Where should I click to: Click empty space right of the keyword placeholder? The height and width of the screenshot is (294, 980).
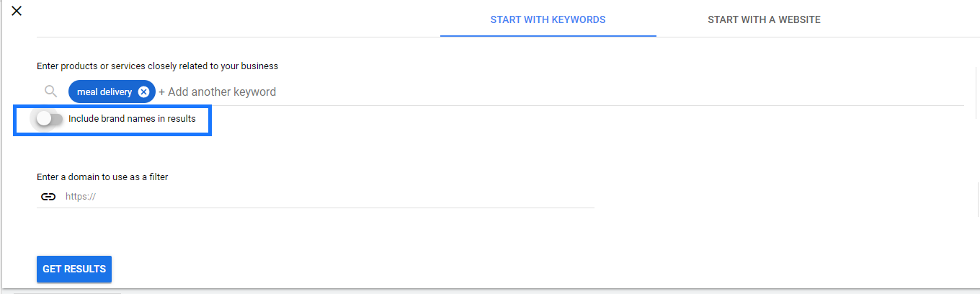(x=576, y=92)
